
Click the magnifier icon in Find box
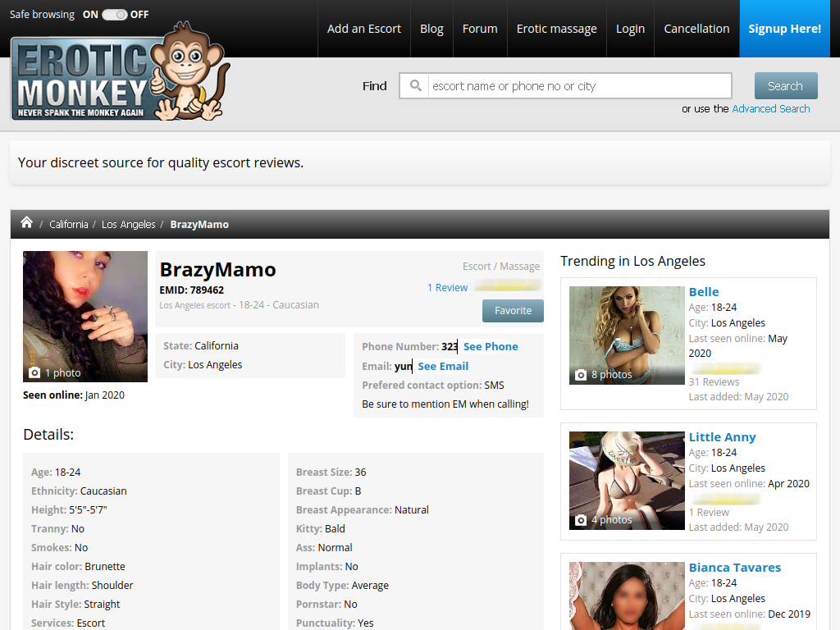tap(415, 85)
